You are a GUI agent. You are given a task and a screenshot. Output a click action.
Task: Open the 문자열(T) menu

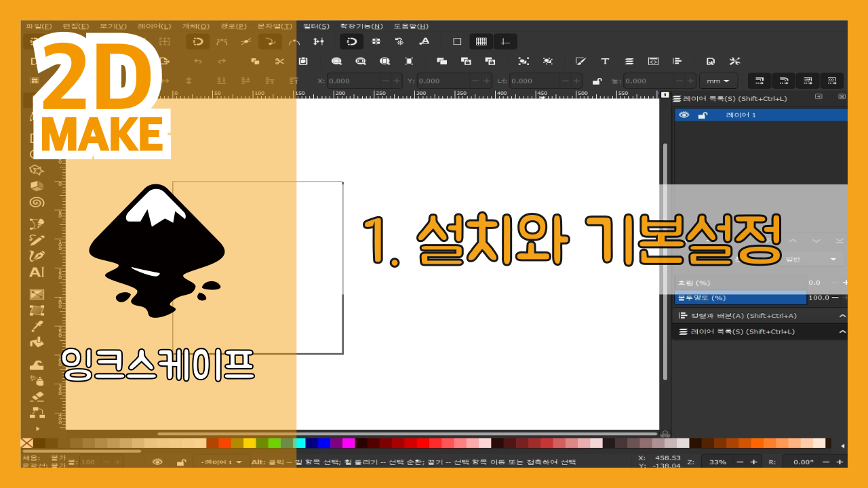[275, 26]
